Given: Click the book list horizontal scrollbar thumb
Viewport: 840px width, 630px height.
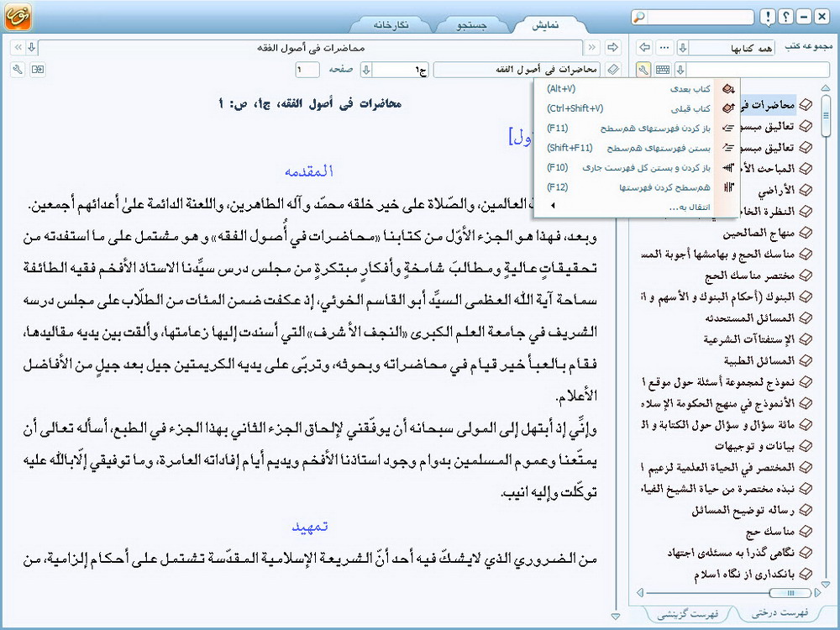Looking at the screenshot, I should (x=790, y=592).
